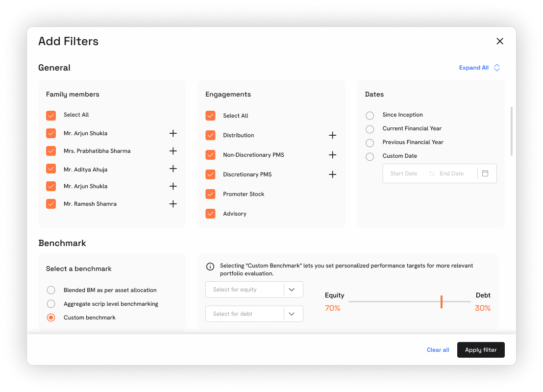
Task: Expand Mr. Arjun Shukla's family member details
Action: tap(173, 133)
